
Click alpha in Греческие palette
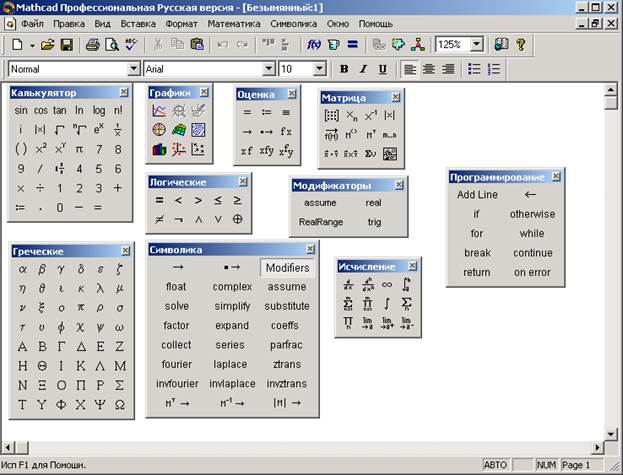point(22,269)
